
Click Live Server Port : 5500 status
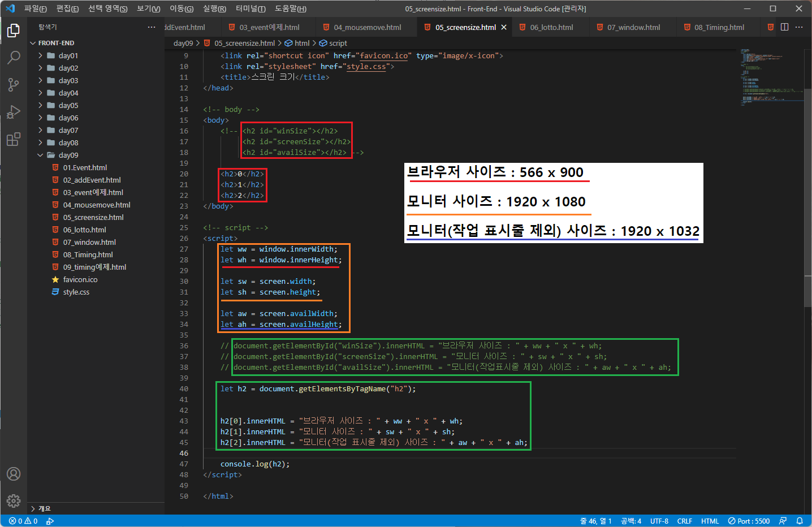tap(749, 521)
